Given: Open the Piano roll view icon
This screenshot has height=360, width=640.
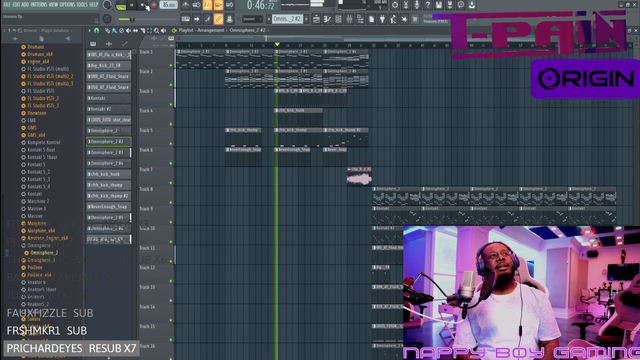Looking at the screenshot, I should [327, 19].
